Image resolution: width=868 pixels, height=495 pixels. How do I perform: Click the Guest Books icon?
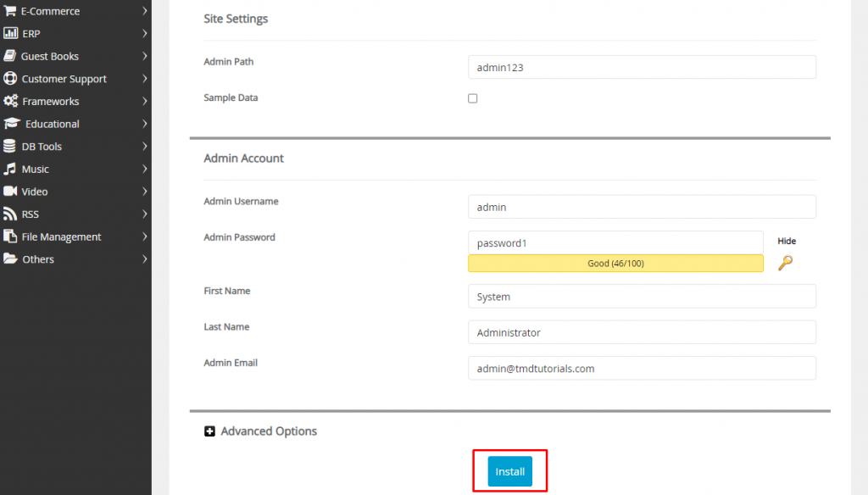click(10, 56)
